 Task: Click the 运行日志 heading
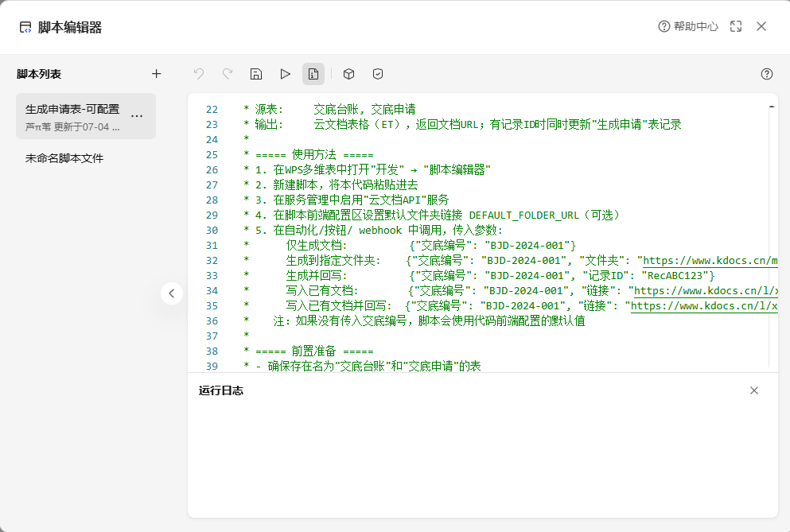(x=221, y=390)
